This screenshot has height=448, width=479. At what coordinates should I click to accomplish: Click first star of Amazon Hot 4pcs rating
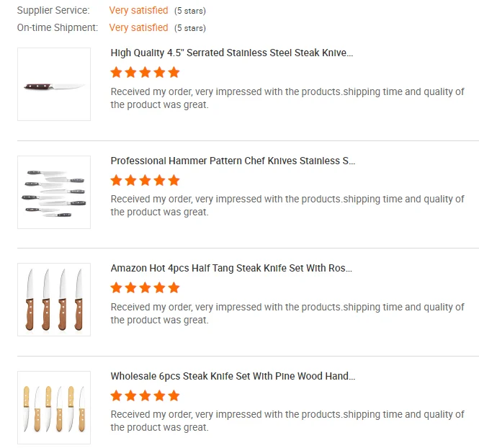click(116, 287)
